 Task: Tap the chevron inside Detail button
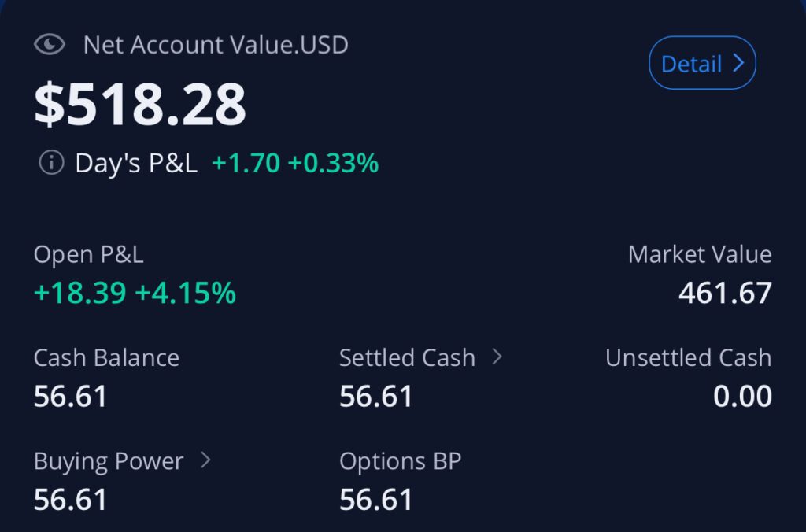(738, 63)
